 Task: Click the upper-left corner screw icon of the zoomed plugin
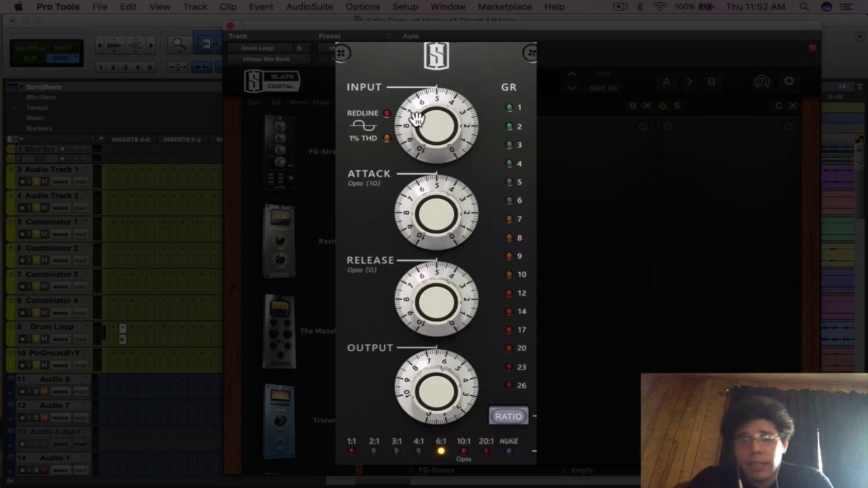pyautogui.click(x=341, y=53)
